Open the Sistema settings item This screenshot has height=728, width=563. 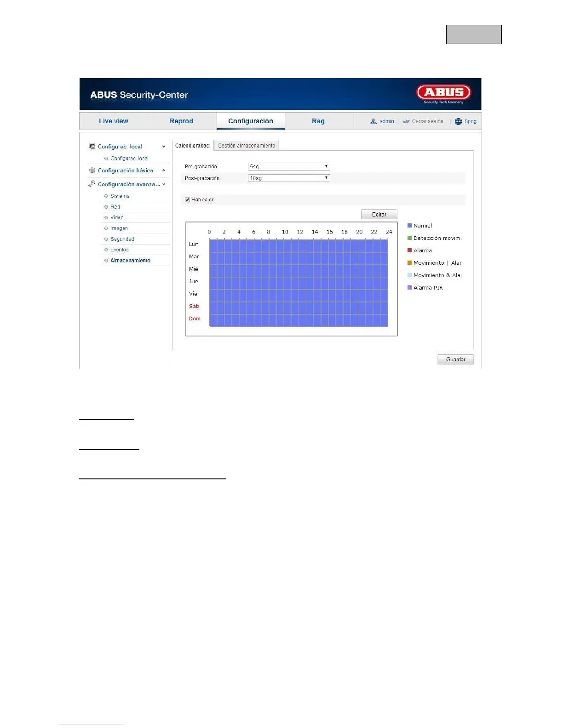[120, 196]
